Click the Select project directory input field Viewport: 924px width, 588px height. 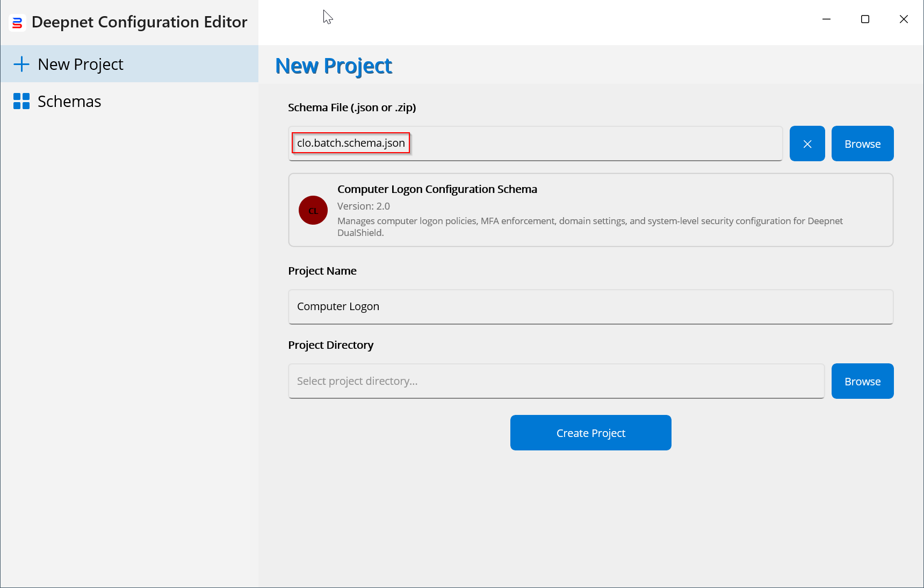[556, 381]
